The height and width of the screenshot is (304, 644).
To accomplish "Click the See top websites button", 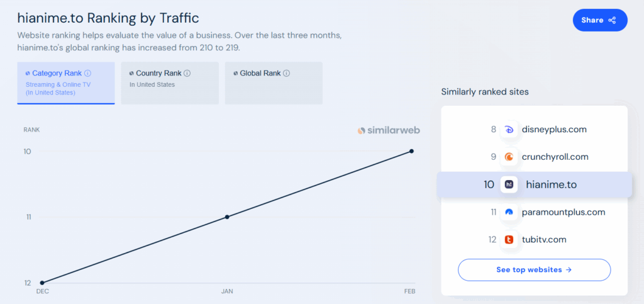I will pos(534,269).
